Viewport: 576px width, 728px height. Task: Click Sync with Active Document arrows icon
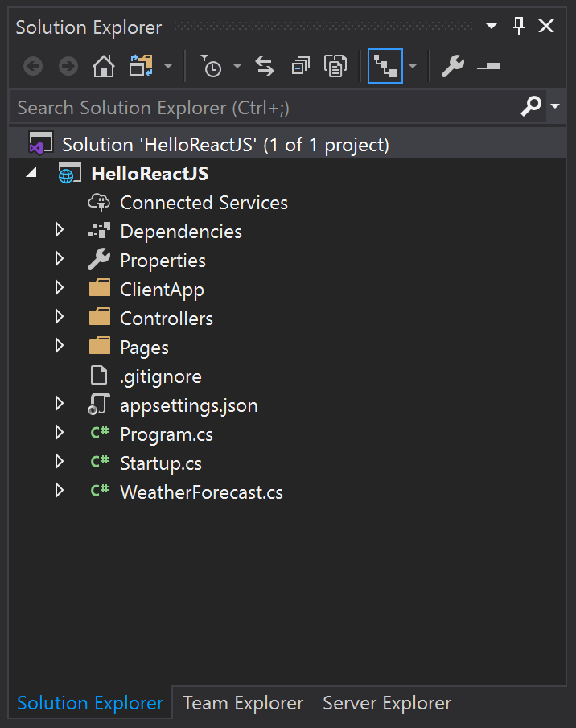coord(265,66)
